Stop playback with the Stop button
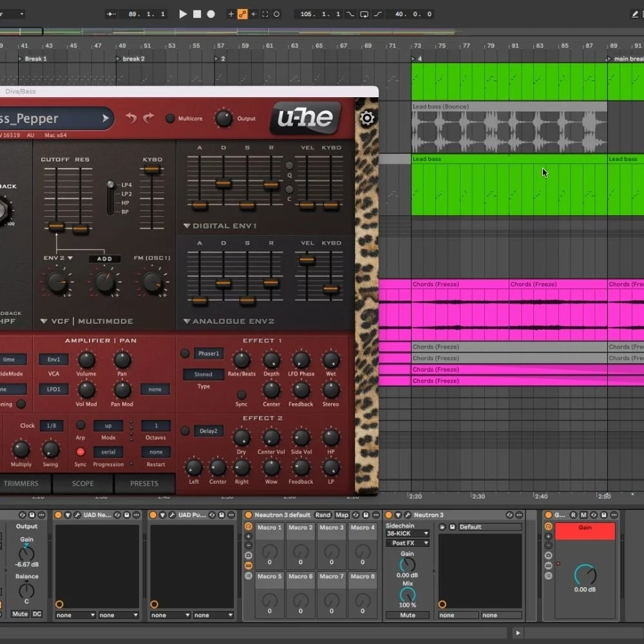The width and height of the screenshot is (644, 644). click(x=197, y=14)
